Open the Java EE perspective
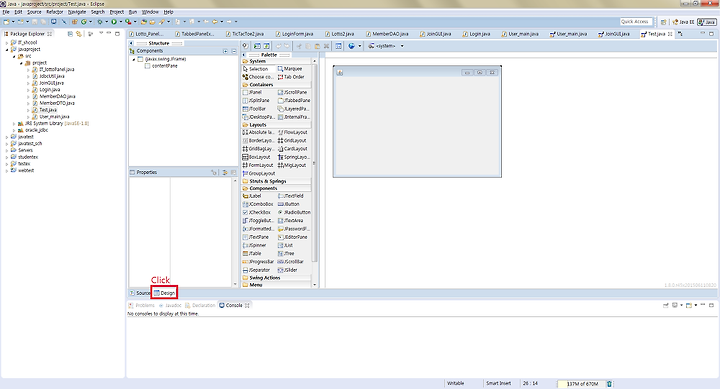 tap(683, 22)
